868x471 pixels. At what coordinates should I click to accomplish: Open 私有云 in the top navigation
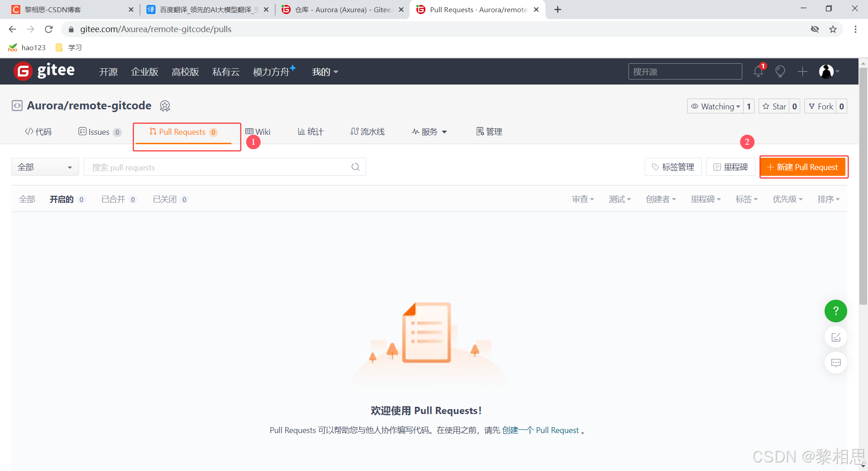(x=226, y=72)
